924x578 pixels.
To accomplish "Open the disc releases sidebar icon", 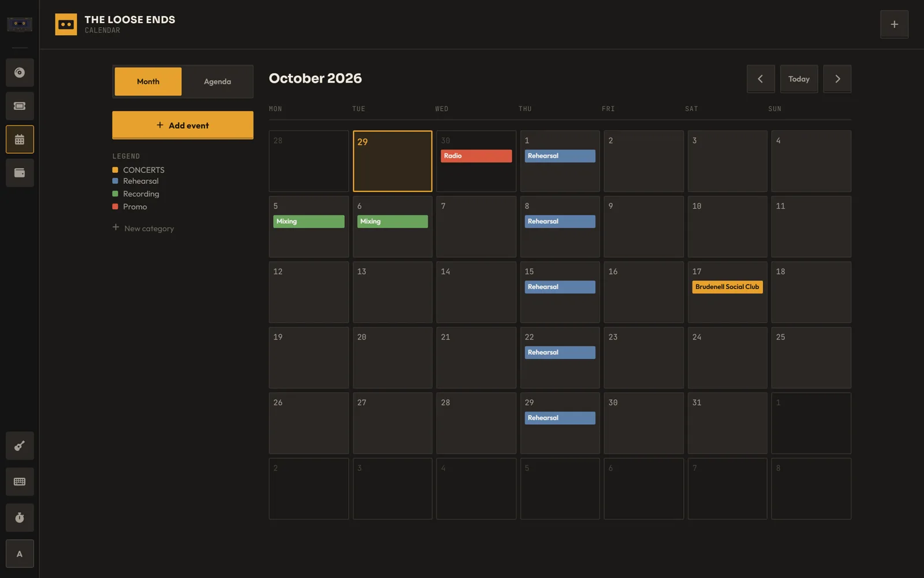I will point(20,73).
